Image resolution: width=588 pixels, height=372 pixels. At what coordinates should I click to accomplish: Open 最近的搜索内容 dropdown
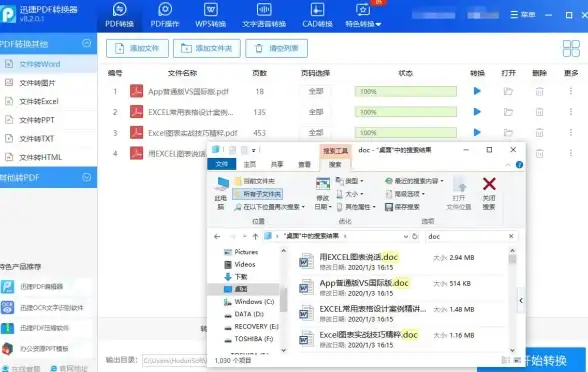point(414,181)
